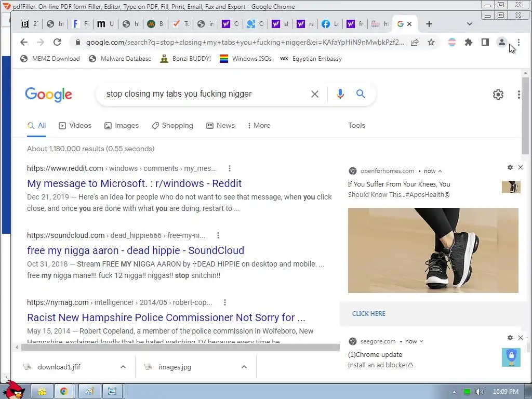The height and width of the screenshot is (399, 532).
Task: Open settings gear of openforhomes.com notification
Action: [x=510, y=167]
